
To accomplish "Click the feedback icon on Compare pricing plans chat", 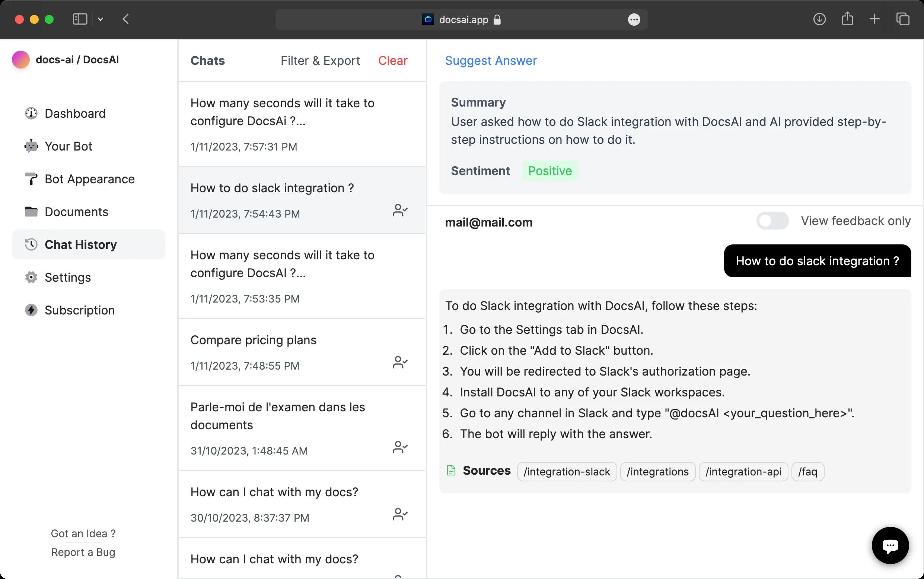I will point(400,362).
